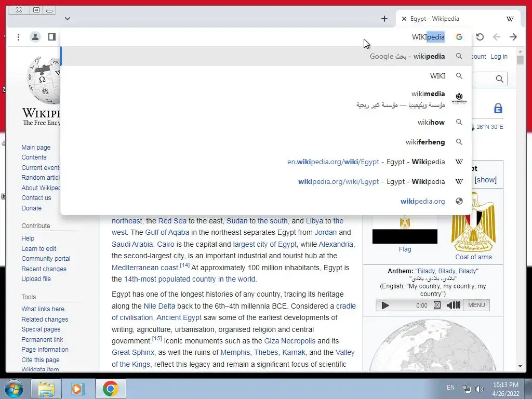Open Contents sidebar link
The width and height of the screenshot is (532, 399).
(x=34, y=157)
